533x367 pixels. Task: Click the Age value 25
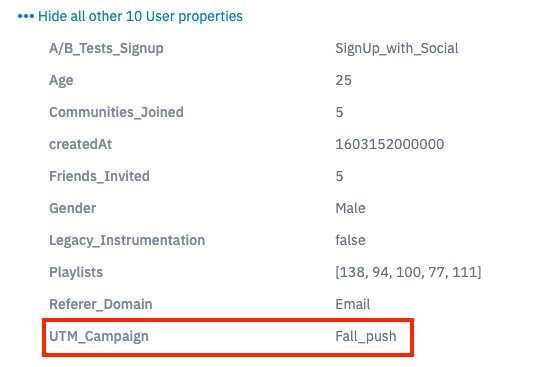coord(343,80)
